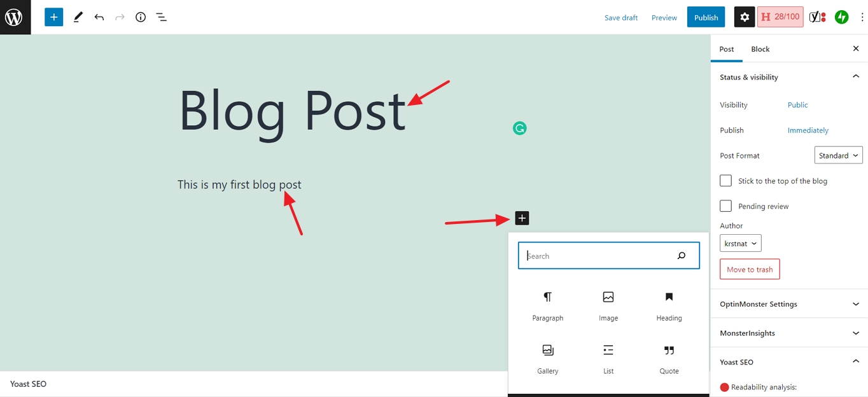The height and width of the screenshot is (397, 868).
Task: Open editor settings with the gear icon
Action: (744, 17)
